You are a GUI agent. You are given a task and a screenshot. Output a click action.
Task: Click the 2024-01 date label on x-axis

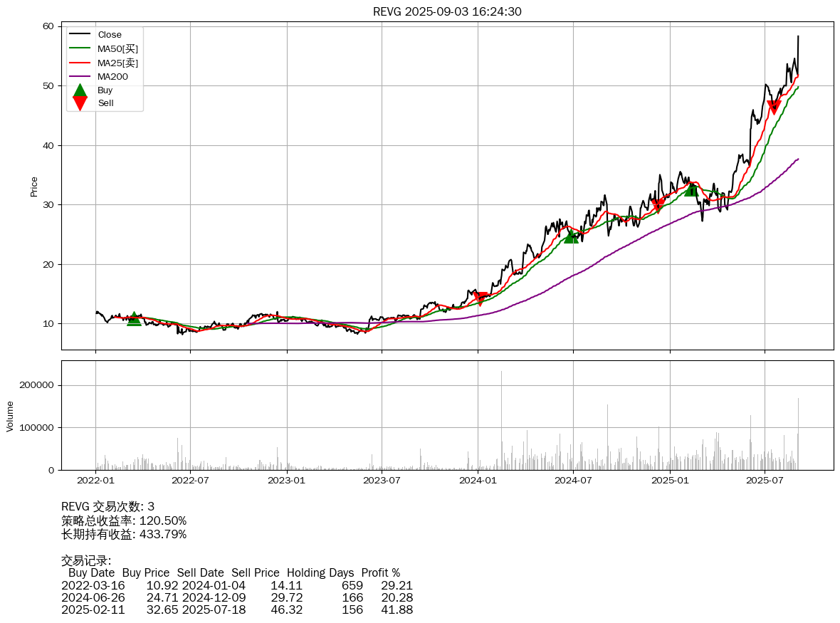click(x=478, y=481)
